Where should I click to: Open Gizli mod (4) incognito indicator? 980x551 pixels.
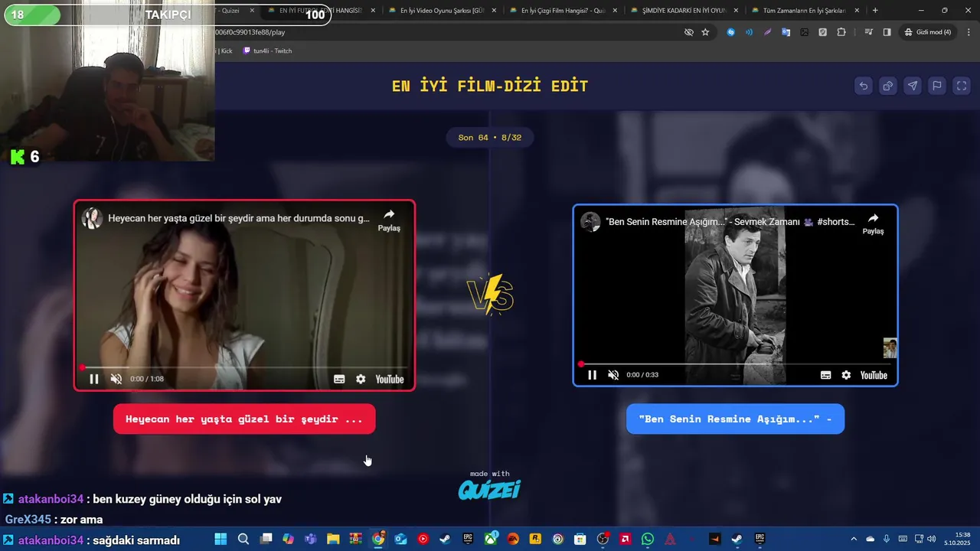(x=928, y=32)
